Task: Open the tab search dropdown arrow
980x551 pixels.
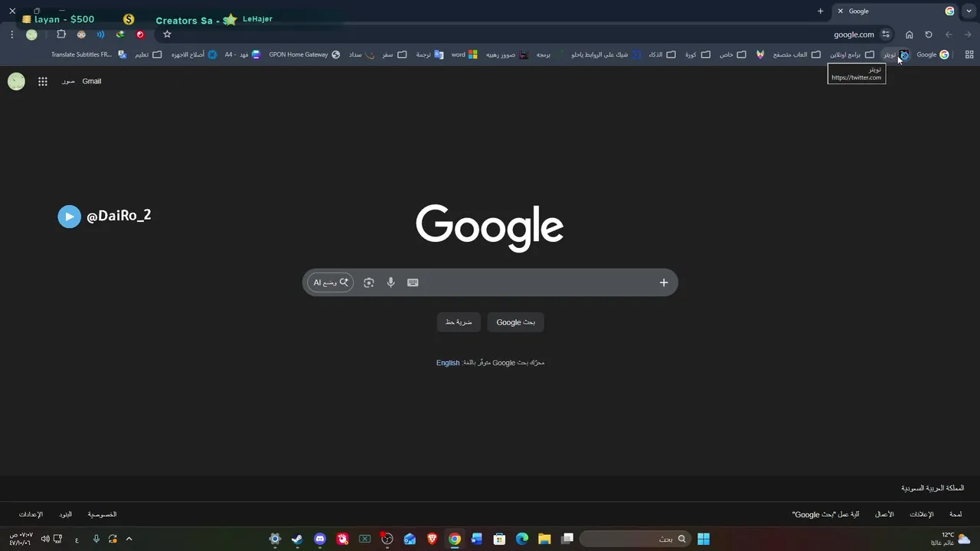Action: tap(967, 11)
